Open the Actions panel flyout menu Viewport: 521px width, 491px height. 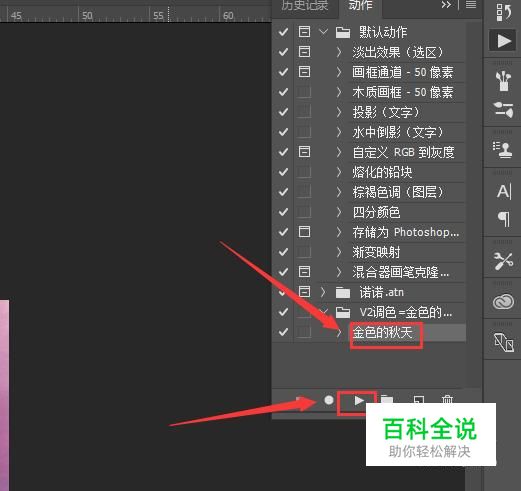pos(471,5)
